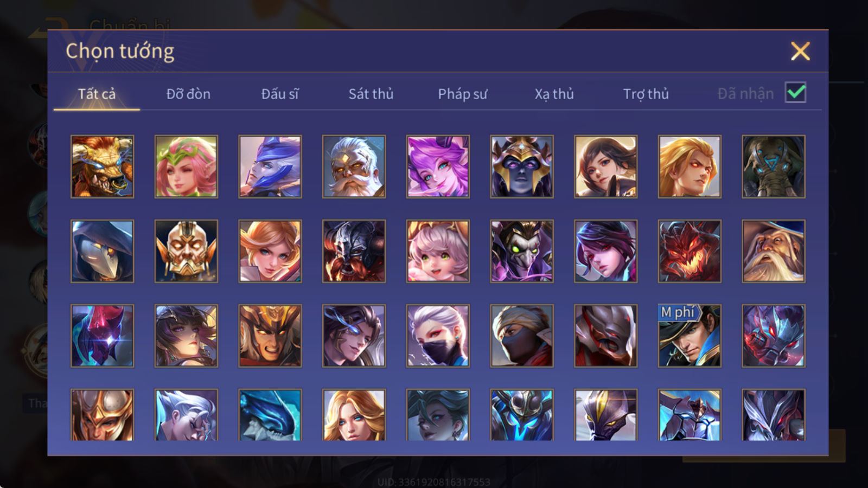
Task: Pick the hero tagged M phí
Action: 690,336
